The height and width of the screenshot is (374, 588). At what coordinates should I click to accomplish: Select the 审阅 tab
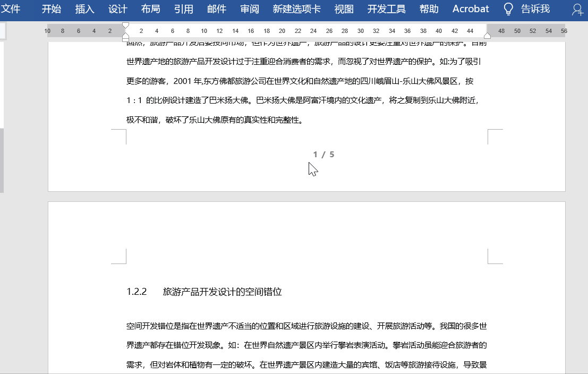tap(250, 8)
